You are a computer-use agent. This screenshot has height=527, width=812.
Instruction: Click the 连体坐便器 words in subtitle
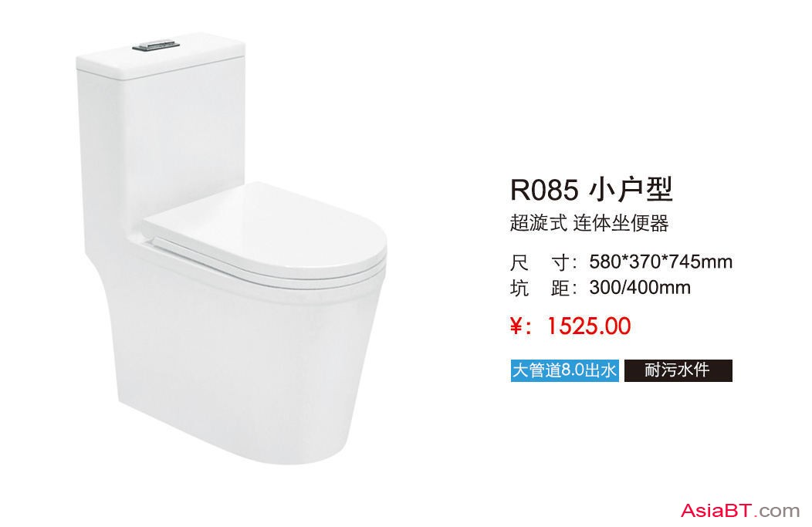621,223
